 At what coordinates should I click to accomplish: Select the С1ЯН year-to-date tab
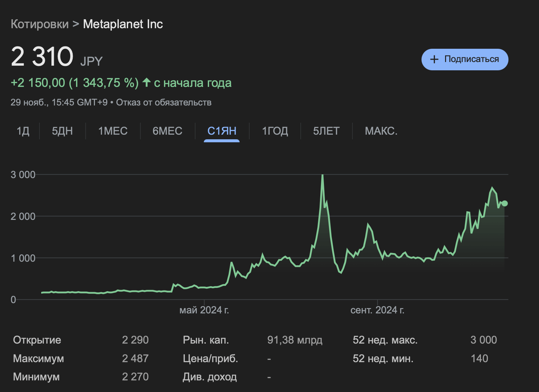point(222,131)
